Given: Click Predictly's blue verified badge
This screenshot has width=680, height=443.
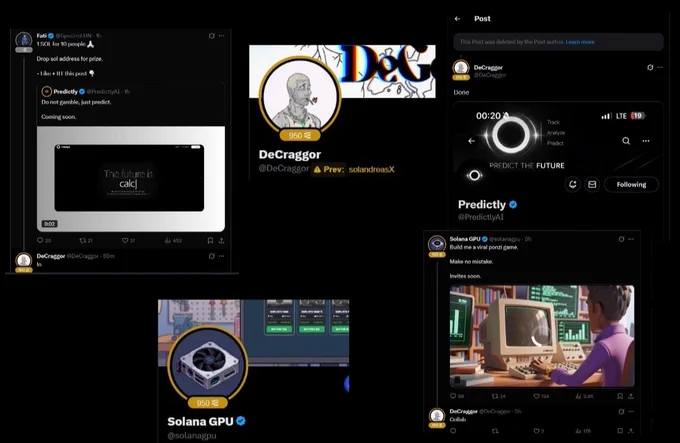Looking at the screenshot, I should coord(513,205).
